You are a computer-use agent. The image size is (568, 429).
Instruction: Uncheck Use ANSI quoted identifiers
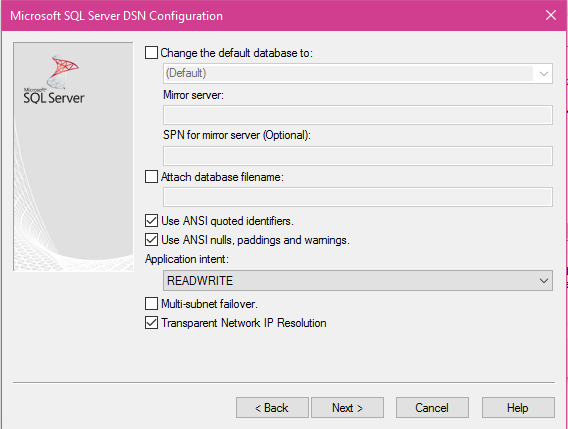151,221
